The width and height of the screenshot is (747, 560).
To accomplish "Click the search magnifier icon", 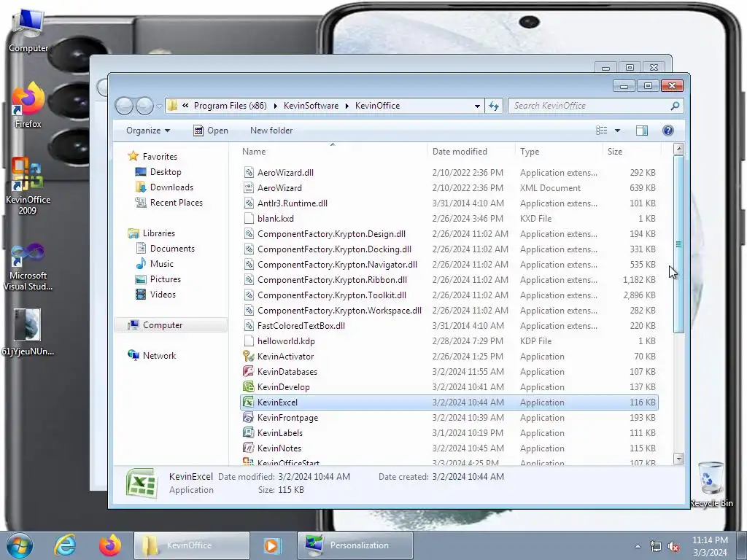I will pos(675,106).
